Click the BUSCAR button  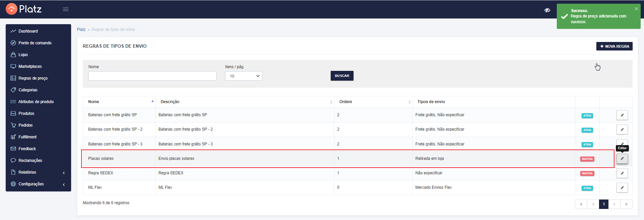[x=342, y=76]
